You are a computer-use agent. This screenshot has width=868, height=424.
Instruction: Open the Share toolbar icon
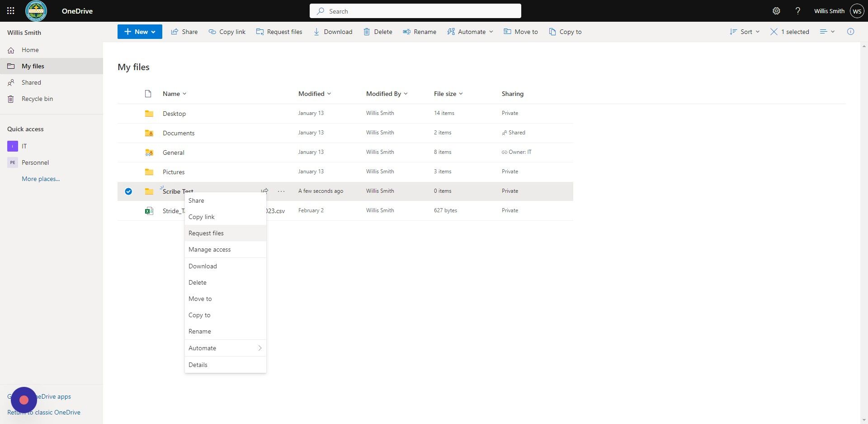tap(175, 32)
